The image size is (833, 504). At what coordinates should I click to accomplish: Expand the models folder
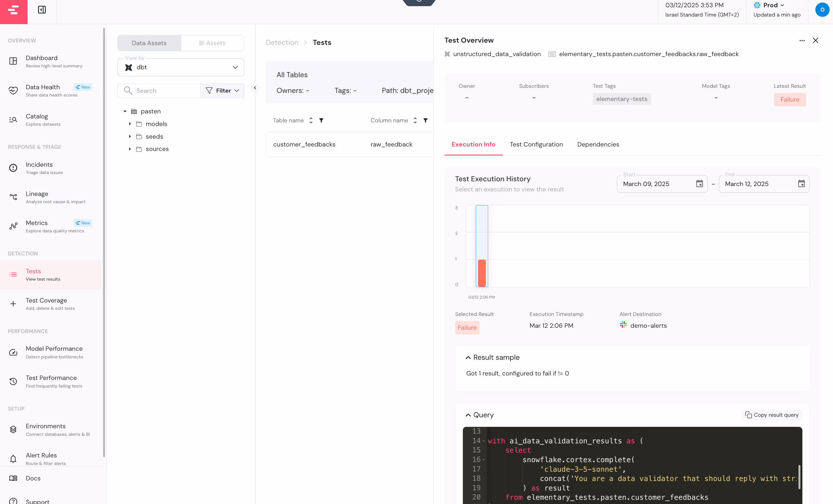[x=130, y=124]
